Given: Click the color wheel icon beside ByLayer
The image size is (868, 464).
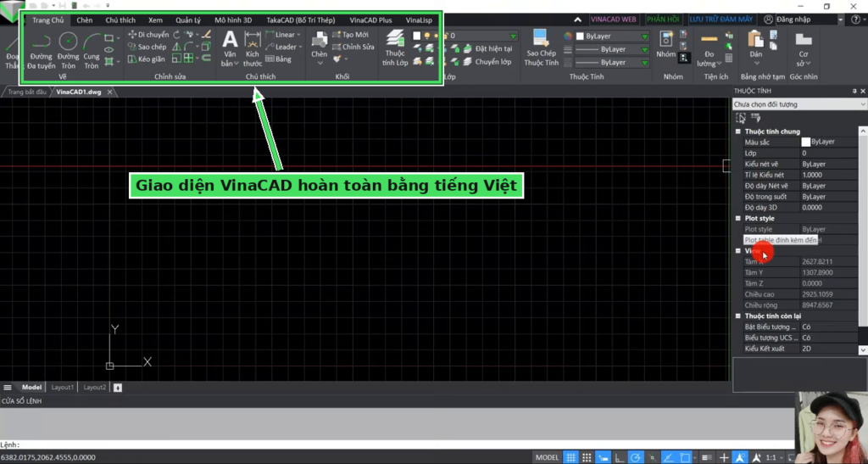Looking at the screenshot, I should coord(568,36).
